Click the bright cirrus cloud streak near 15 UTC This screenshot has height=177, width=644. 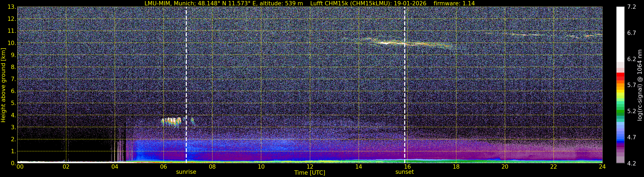click(x=386, y=43)
